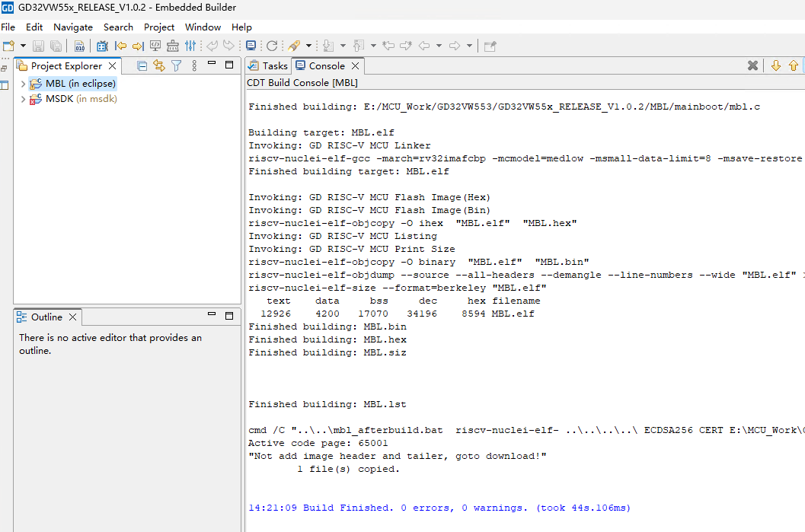
Task: Jump to next error with down arrow
Action: tap(776, 66)
